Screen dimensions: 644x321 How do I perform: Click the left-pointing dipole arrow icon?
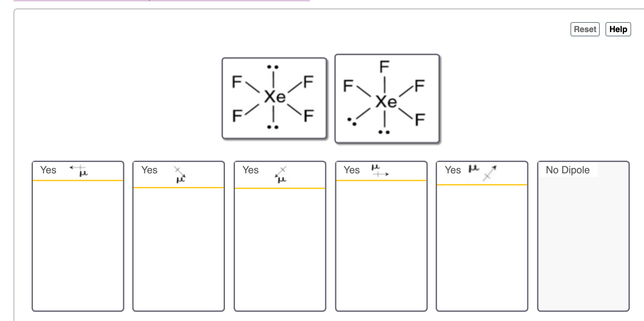pos(77,168)
